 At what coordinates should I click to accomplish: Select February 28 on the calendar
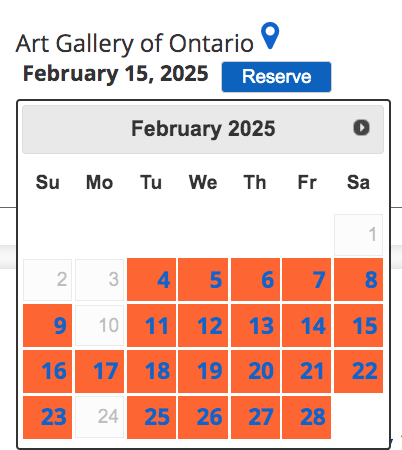306,417
